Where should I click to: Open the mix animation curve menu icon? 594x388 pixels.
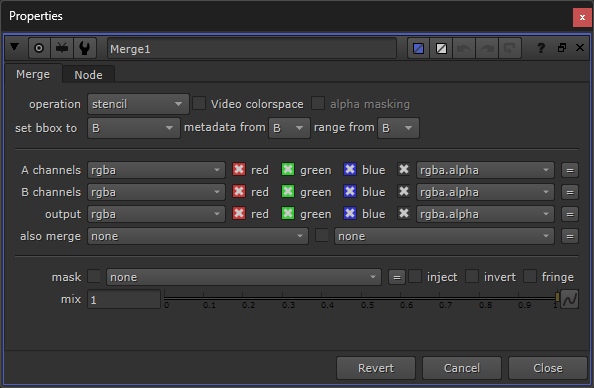coord(569,299)
